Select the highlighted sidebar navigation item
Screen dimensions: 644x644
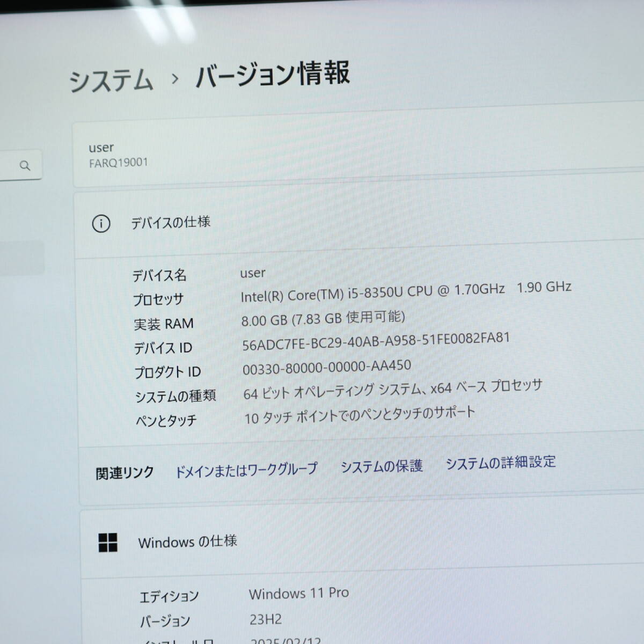(x=21, y=258)
